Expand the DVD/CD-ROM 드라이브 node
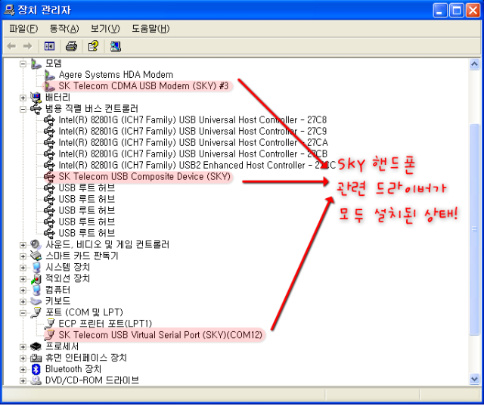 click(x=23, y=380)
